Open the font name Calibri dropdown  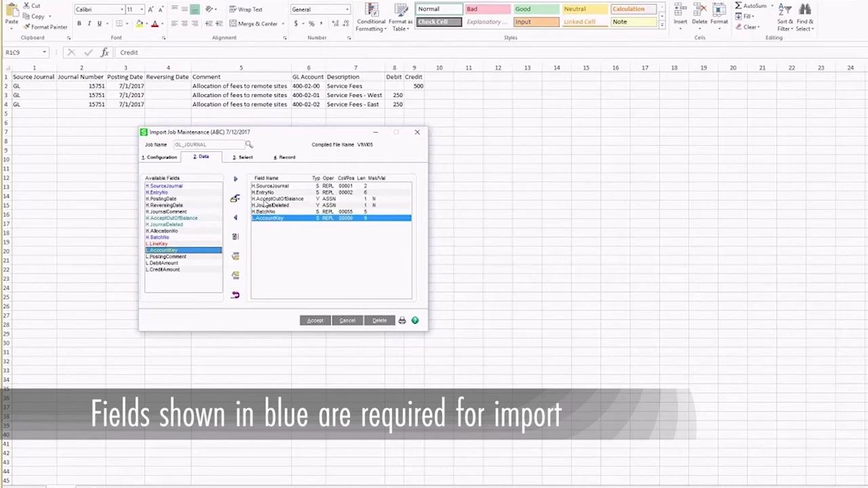[x=122, y=9]
